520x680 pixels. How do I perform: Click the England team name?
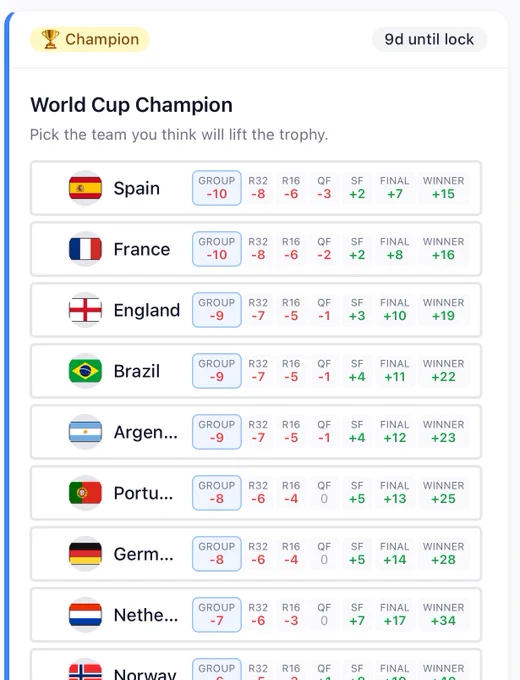(x=147, y=310)
